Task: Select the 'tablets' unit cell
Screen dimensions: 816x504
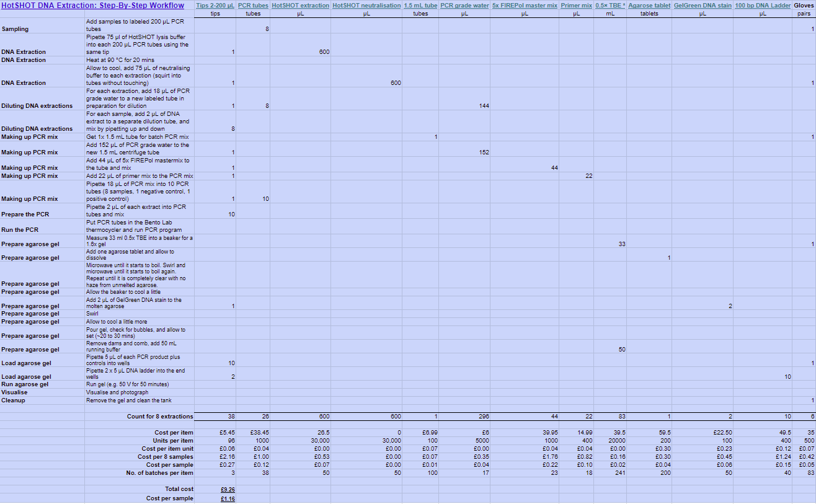Action: (x=649, y=14)
